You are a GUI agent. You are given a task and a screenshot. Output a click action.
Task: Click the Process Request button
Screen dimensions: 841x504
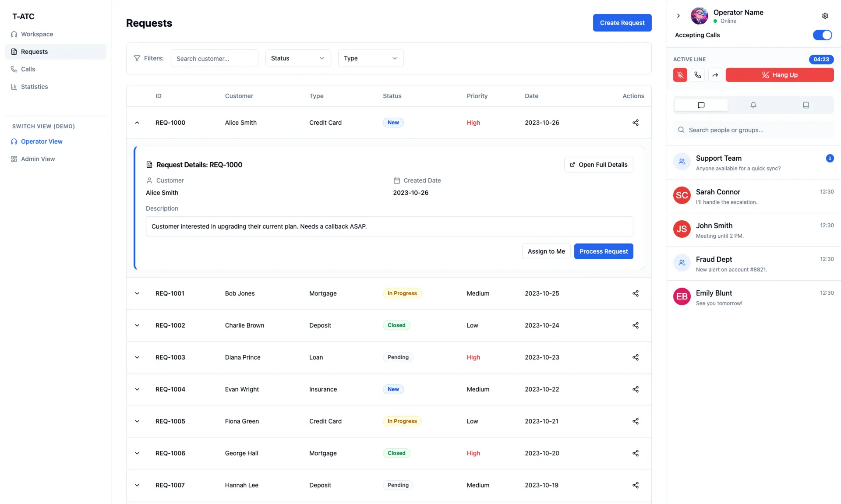tap(603, 251)
